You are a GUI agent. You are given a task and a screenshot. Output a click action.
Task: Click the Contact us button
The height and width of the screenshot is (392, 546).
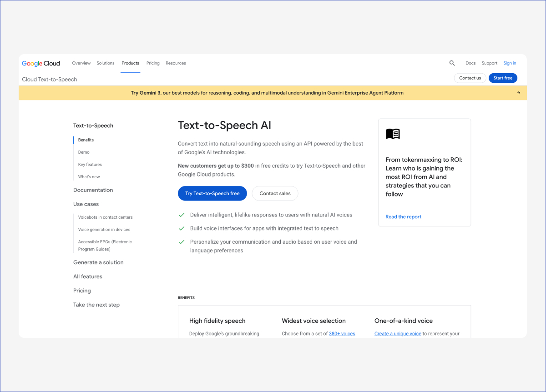tap(470, 78)
